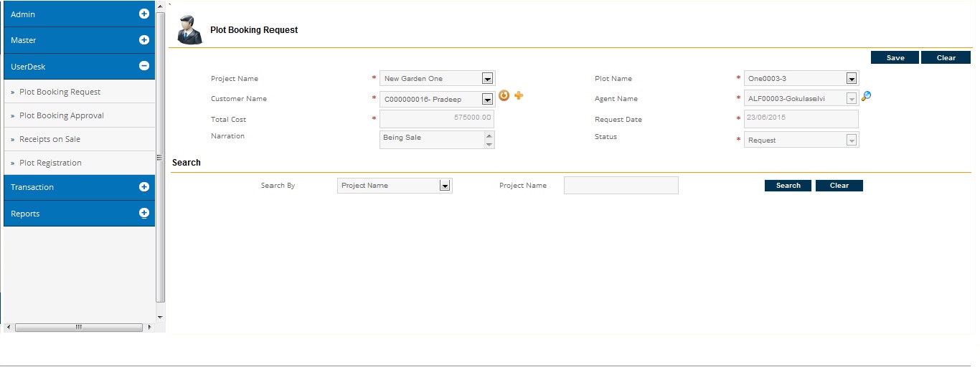Open the Project Name dropdown in the form

pos(487,79)
